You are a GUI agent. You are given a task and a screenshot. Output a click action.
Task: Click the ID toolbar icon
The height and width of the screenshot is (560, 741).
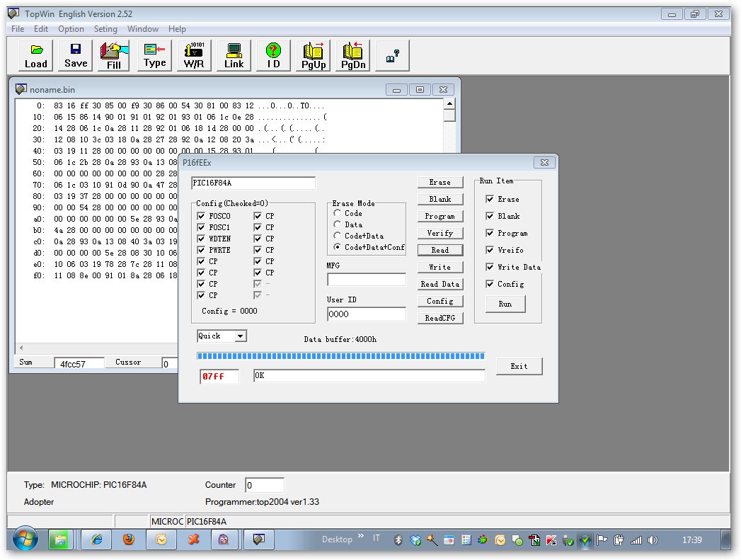273,56
